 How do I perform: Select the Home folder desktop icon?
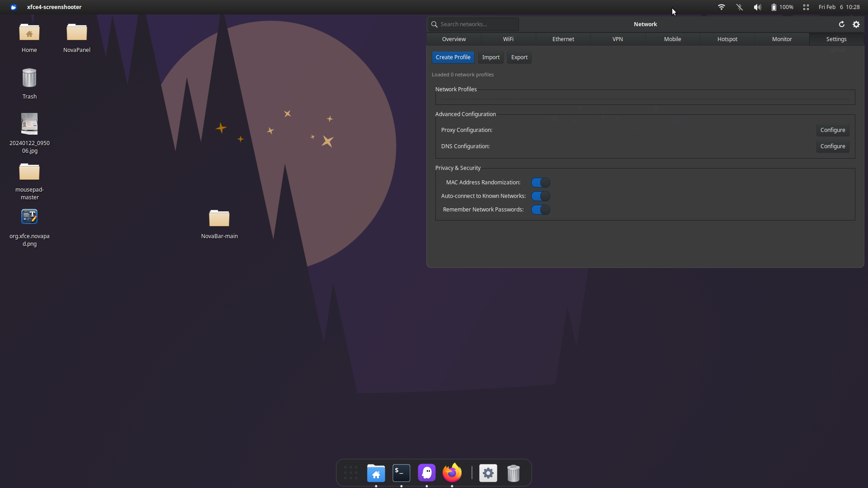tap(29, 38)
